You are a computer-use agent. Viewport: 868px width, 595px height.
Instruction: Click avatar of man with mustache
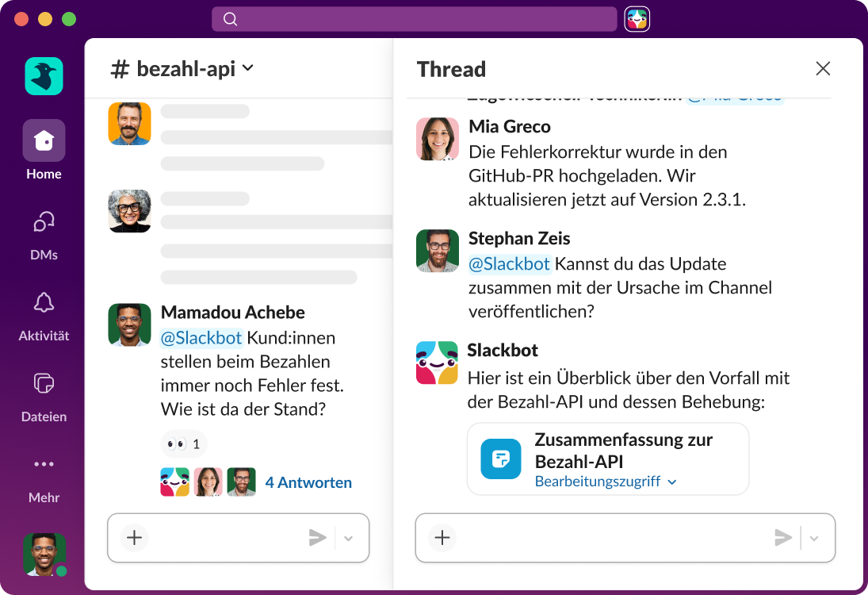click(129, 124)
